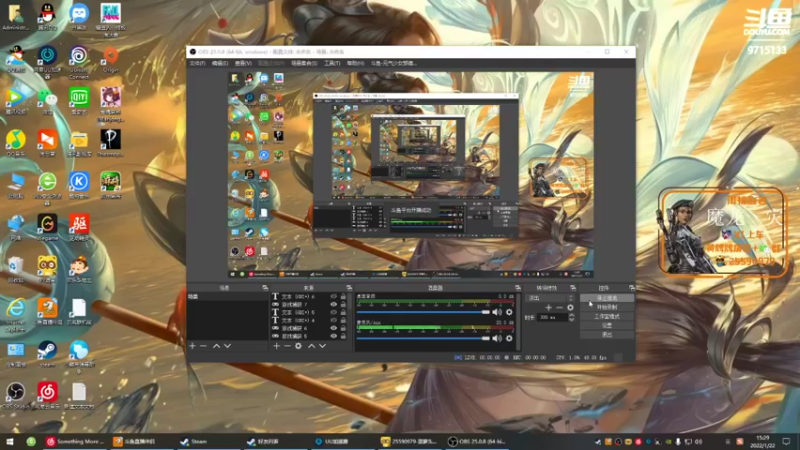Image resolution: width=800 pixels, height=450 pixels.
Task: Click the 停止推流 stop streaming button
Action: tap(607, 298)
